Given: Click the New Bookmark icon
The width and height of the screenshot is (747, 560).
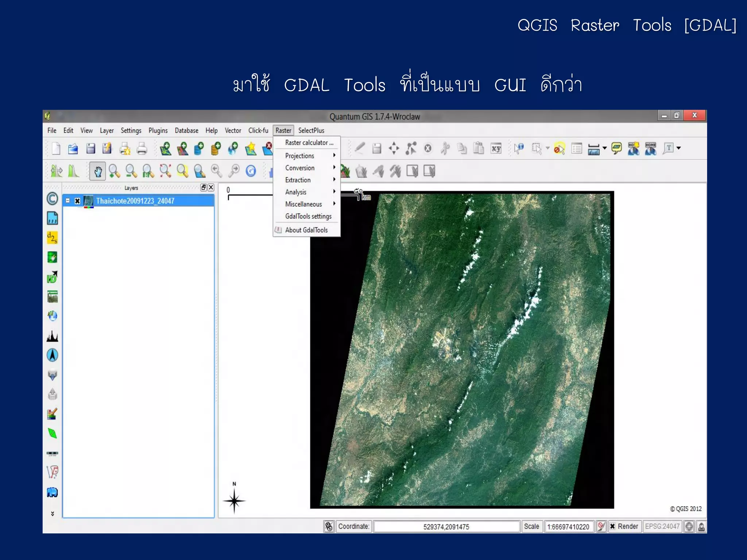Looking at the screenshot, I should pos(634,148).
